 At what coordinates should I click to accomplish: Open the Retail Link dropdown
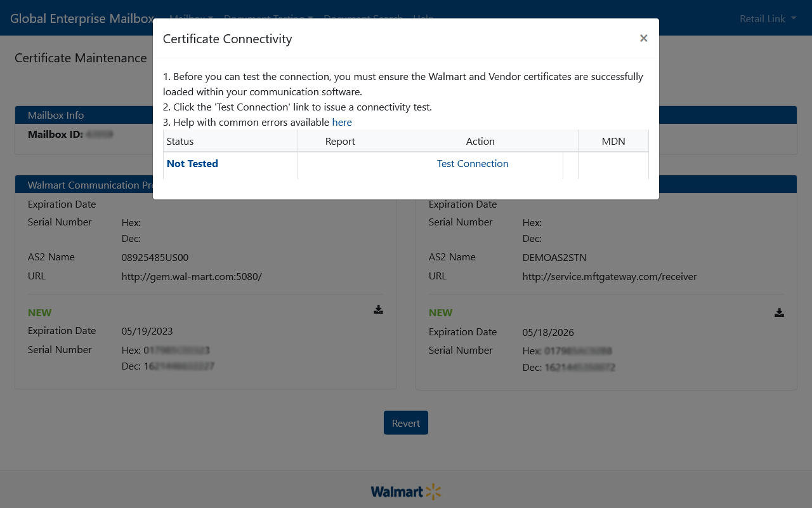(x=768, y=18)
